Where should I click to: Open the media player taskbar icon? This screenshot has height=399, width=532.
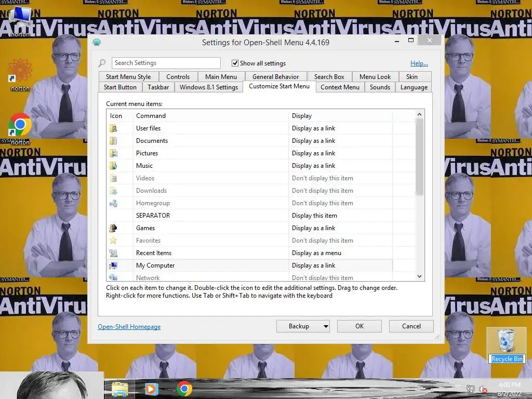(x=152, y=389)
